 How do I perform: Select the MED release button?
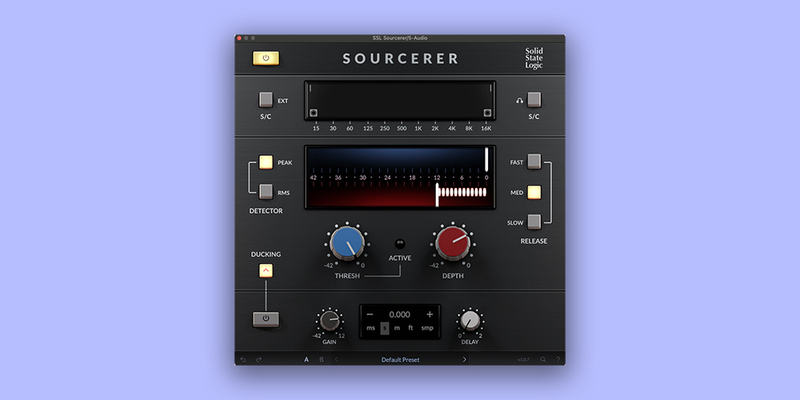click(x=534, y=192)
